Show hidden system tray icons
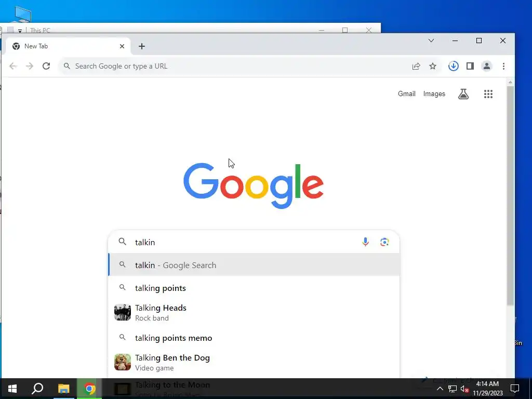This screenshot has width=532, height=399. point(440,389)
